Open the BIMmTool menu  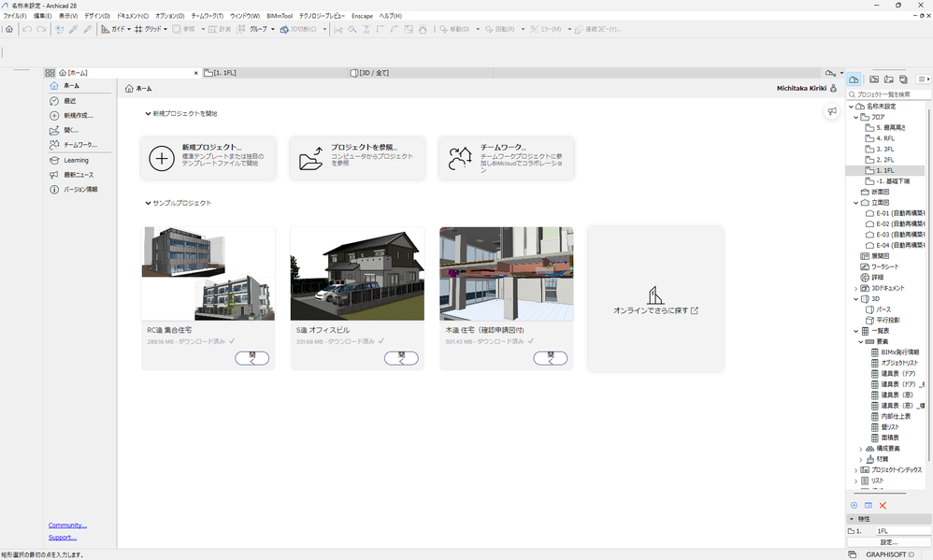[280, 16]
